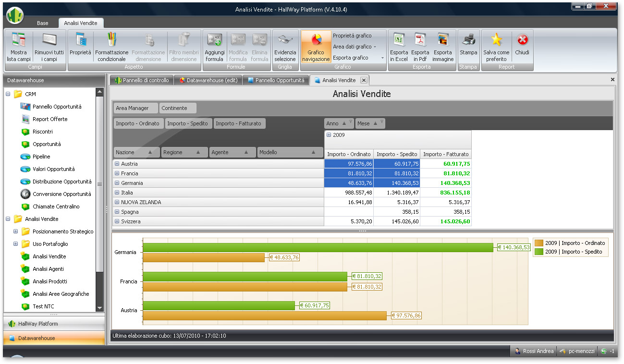Open the Base ribbon tab
Screen dimensions: 624x364
[43, 23]
